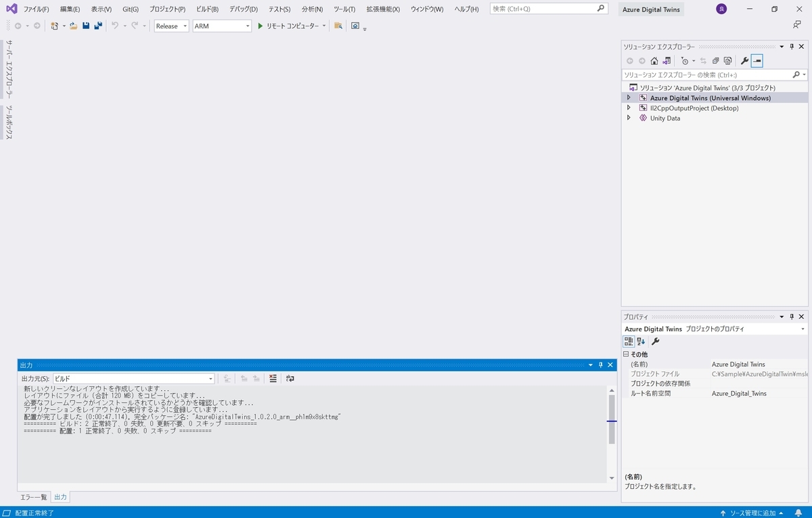
Task: Click the Property Pages wrench icon in Properties
Action: (x=656, y=342)
